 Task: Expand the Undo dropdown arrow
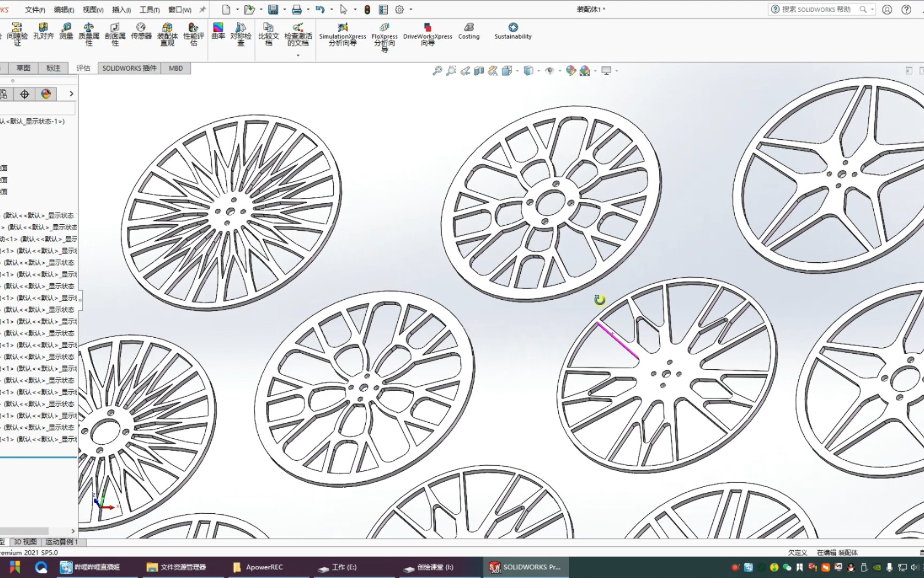point(332,10)
